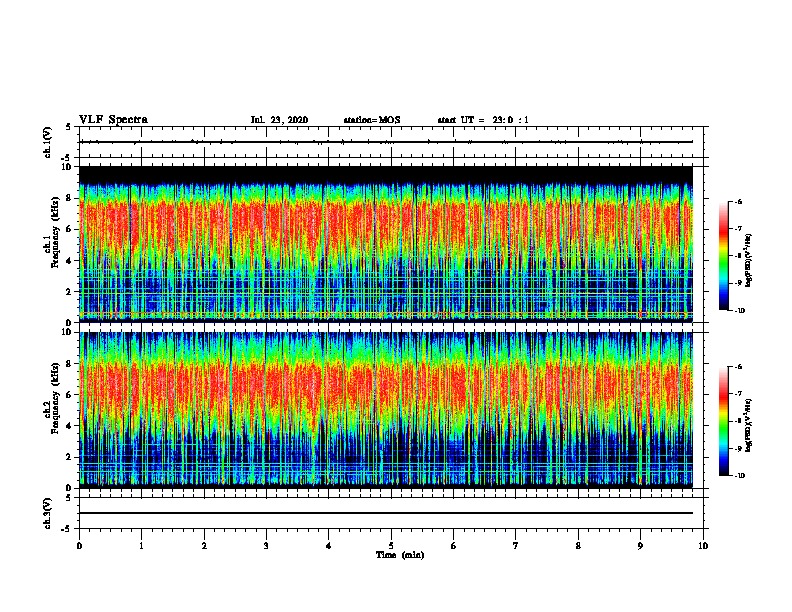Click the ch.2 color scale bar
The image size is (792, 612).
[723, 421]
